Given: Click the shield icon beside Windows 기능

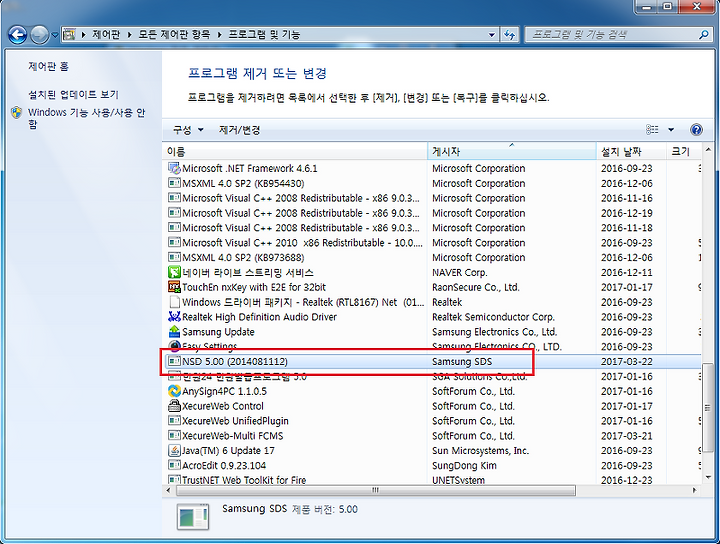Looking at the screenshot, I should coord(17,112).
